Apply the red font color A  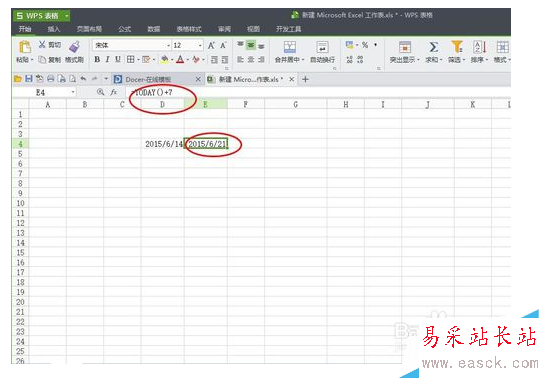[x=180, y=59]
